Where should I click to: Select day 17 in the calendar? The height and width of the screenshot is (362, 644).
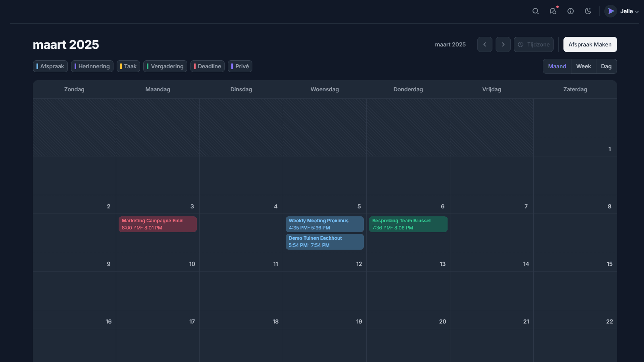point(158,300)
